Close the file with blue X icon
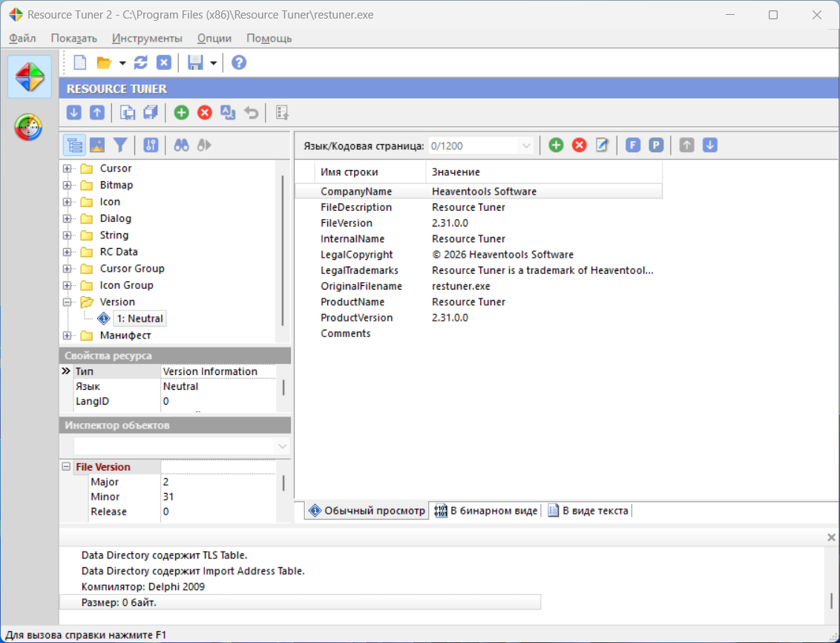Viewport: 840px width, 643px height. pos(163,62)
